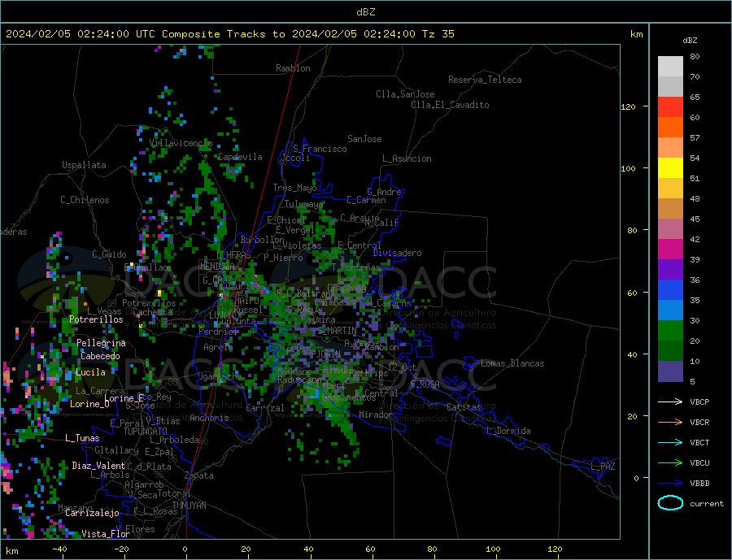The image size is (732, 560).
Task: Click the Zapata place label
Action: [199, 475]
